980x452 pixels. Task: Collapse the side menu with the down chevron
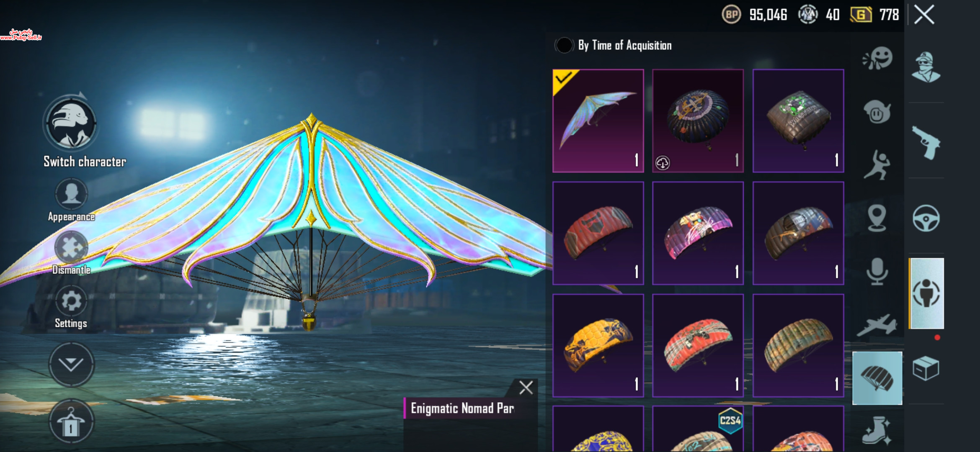(x=71, y=364)
